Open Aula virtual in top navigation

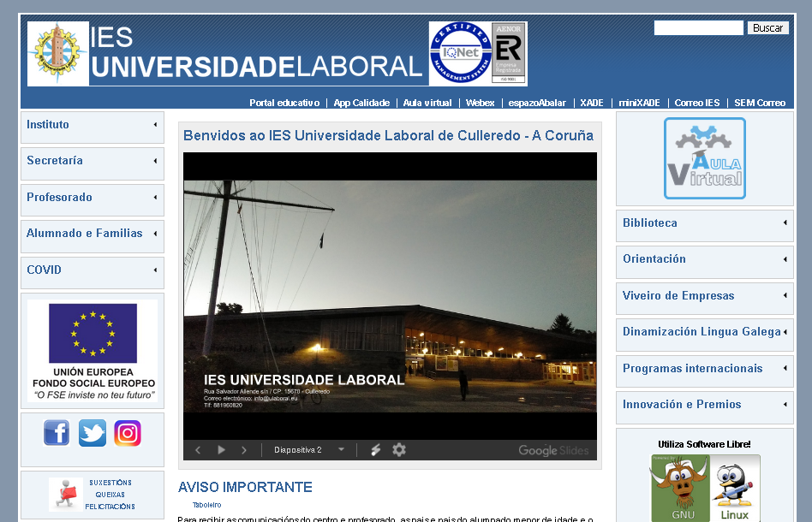point(427,103)
